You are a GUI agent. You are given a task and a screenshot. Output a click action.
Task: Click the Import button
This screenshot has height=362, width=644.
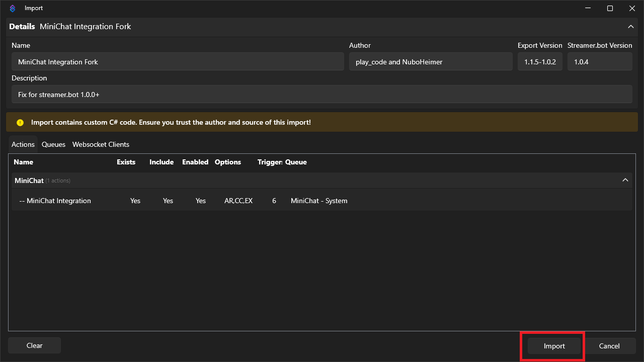click(x=554, y=346)
